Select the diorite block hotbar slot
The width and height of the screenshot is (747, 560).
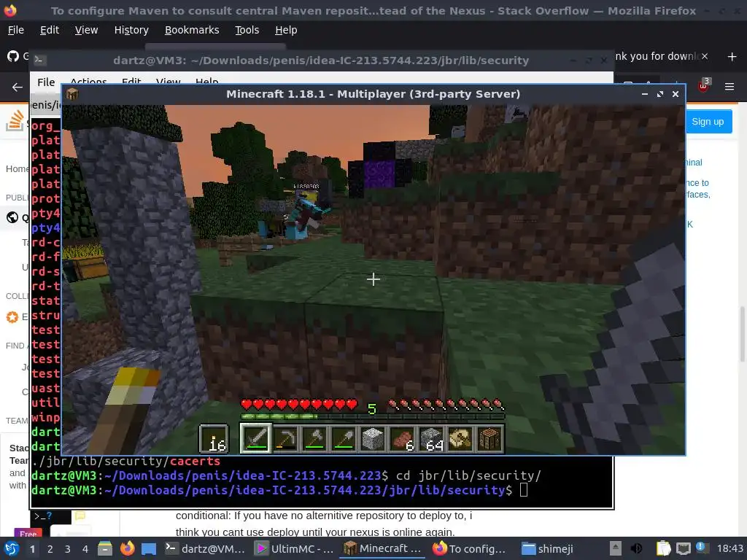[373, 438]
